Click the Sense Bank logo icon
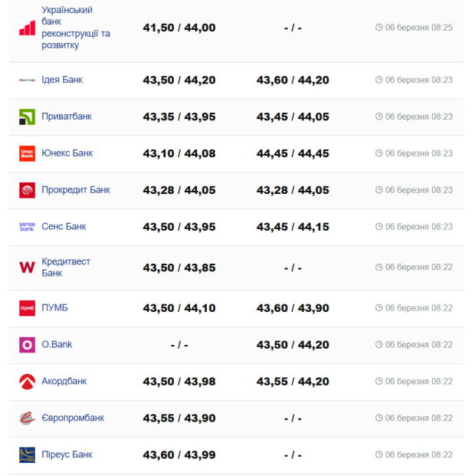 [x=27, y=227]
